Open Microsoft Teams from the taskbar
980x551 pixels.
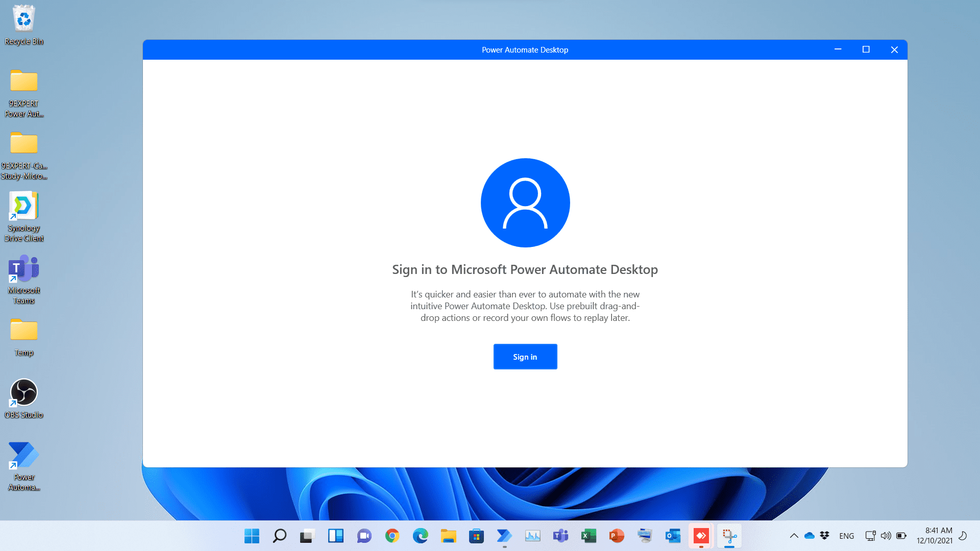point(560,536)
